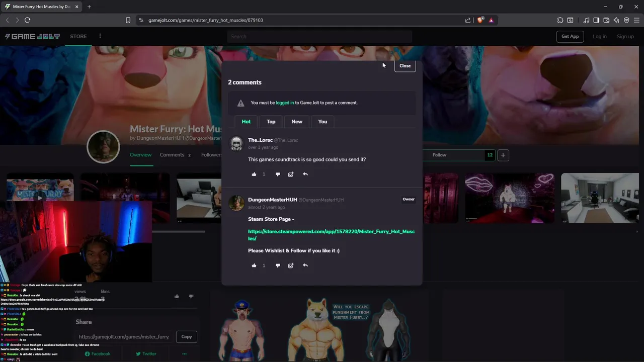The height and width of the screenshot is (362, 644).
Task: Click the follower count badge 12
Action: (490, 155)
